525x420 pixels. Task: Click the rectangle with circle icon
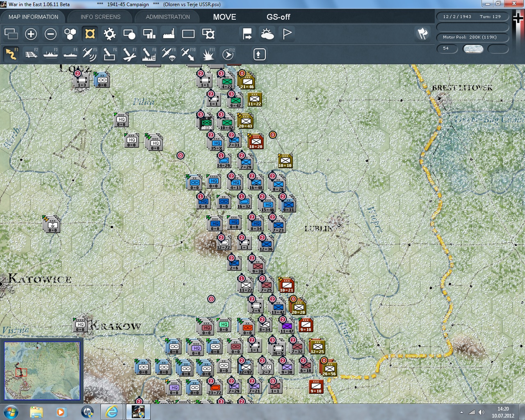coord(129,34)
